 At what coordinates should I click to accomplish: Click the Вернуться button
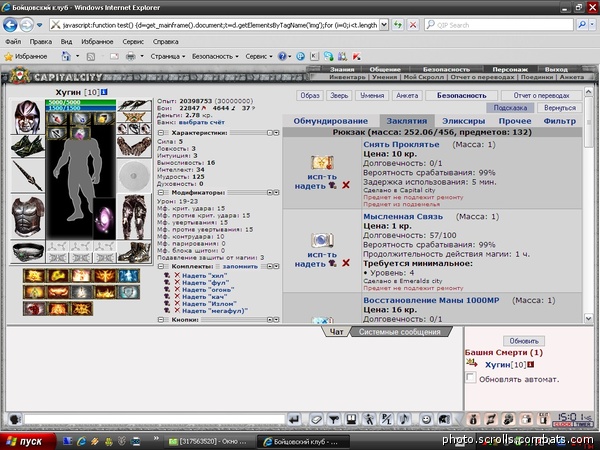pos(559,108)
